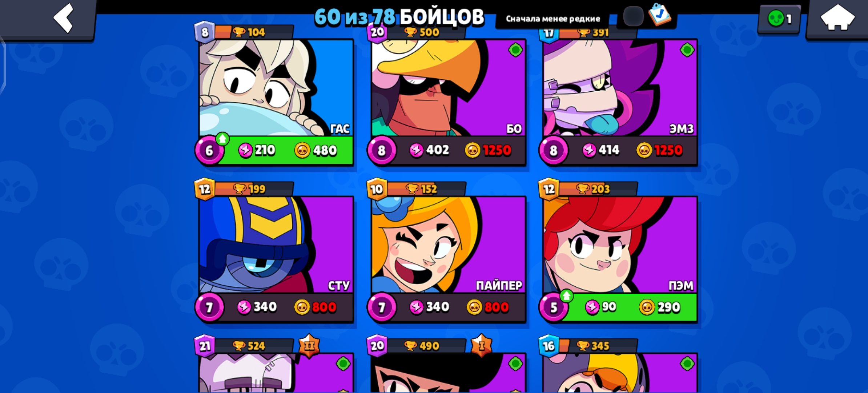The image size is (868, 393).
Task: Go back with the white arrow button
Action: pyautogui.click(x=64, y=17)
